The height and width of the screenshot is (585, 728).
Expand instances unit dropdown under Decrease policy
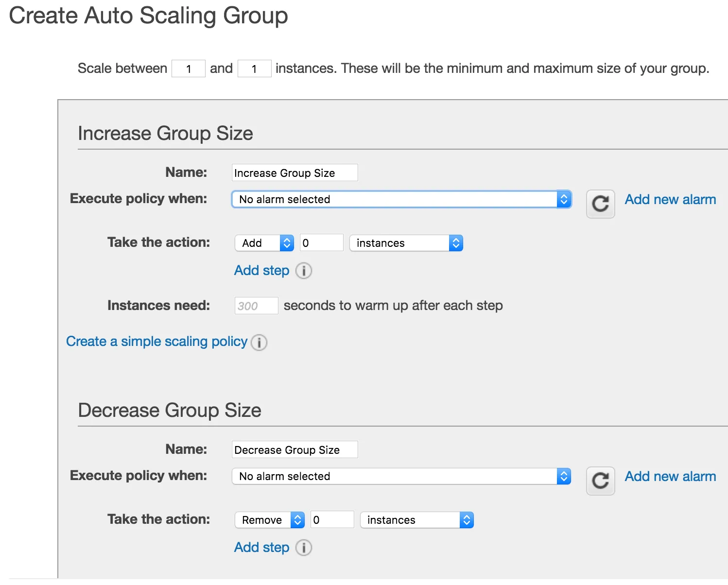coord(416,520)
